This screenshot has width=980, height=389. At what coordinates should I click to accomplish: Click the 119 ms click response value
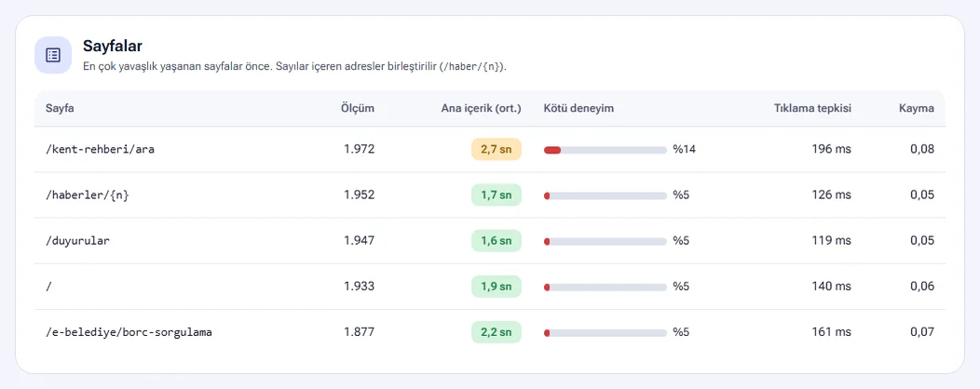tap(832, 241)
